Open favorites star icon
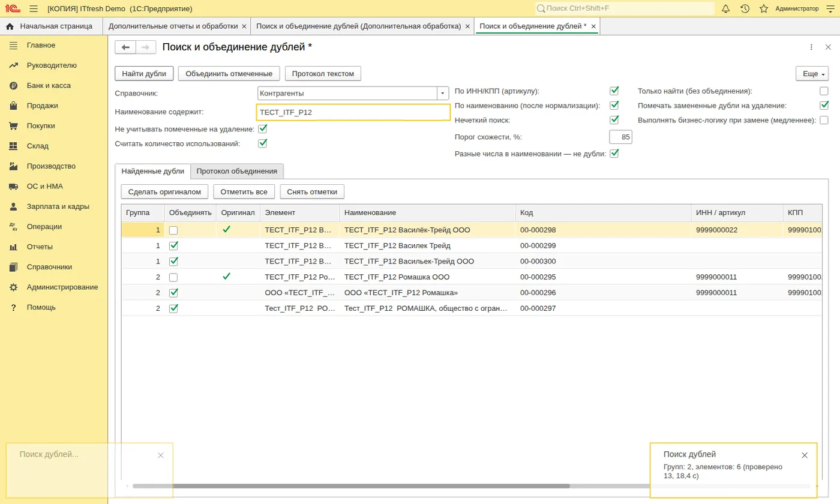This screenshot has width=840, height=504. [764, 8]
